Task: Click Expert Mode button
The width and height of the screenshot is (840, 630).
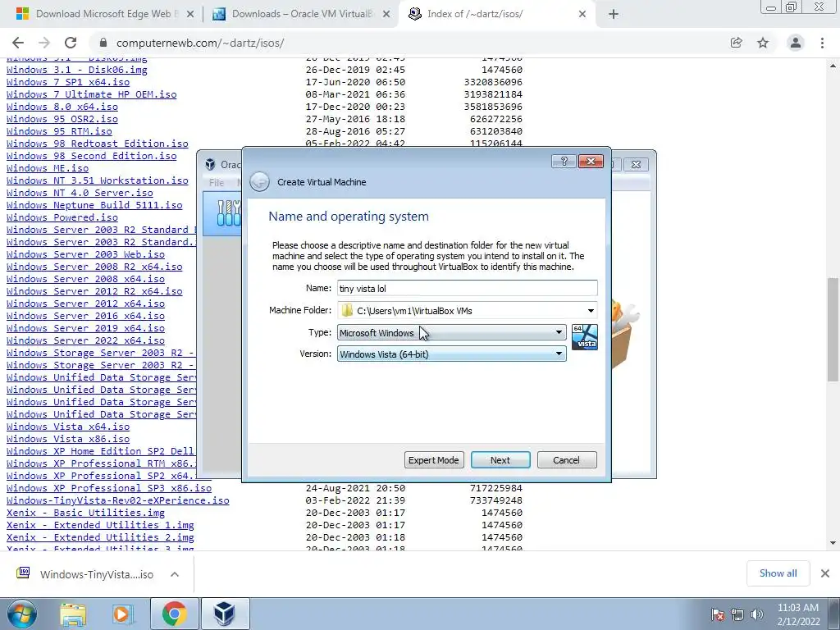Action: [434, 460]
